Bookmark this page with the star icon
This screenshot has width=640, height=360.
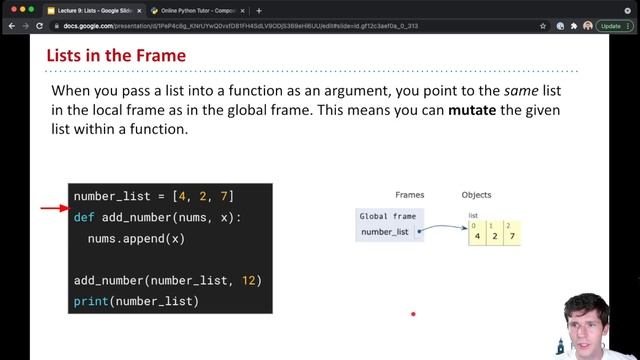point(543,26)
